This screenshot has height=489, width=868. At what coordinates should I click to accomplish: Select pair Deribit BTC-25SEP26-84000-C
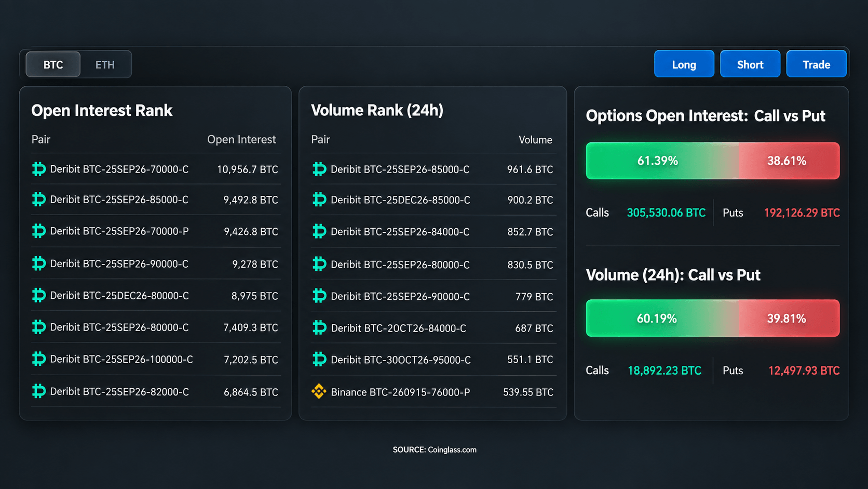point(400,231)
